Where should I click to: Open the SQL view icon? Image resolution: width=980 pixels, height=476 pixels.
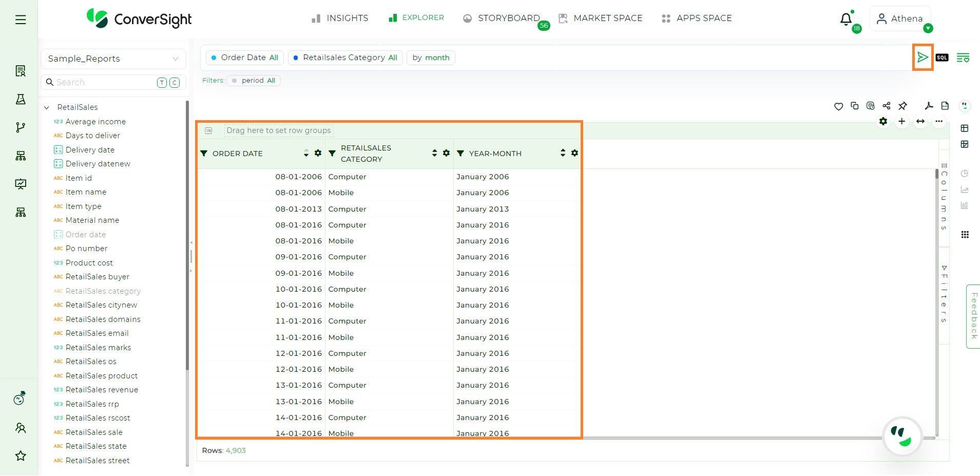(942, 58)
